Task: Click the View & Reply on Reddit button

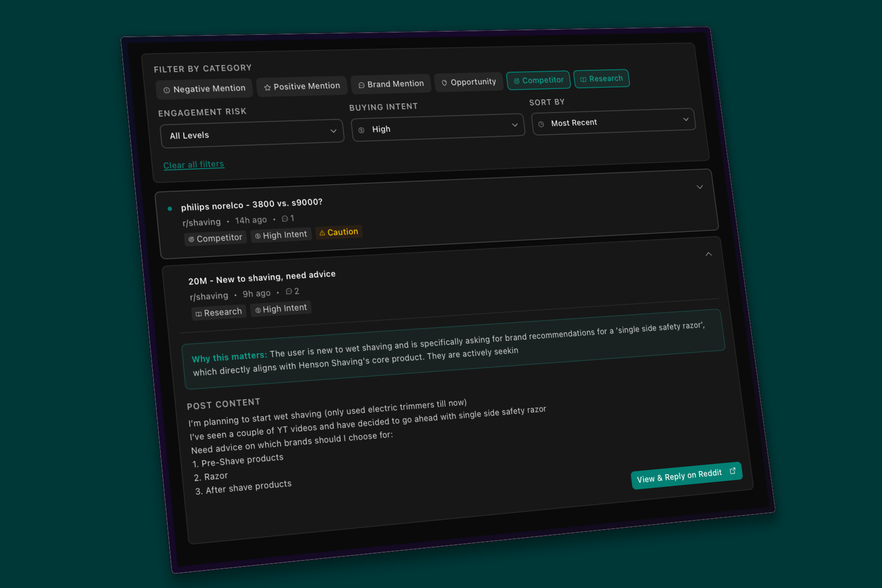Action: [x=686, y=475]
